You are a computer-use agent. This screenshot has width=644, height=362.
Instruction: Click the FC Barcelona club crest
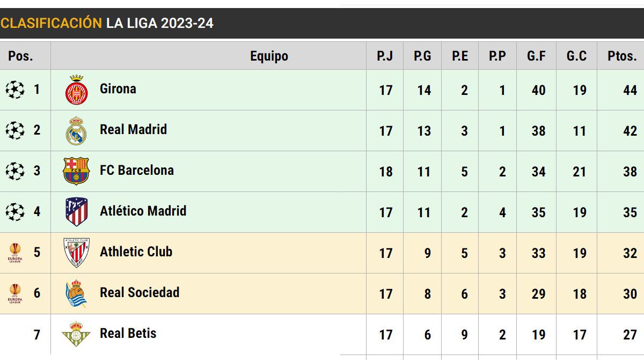point(76,171)
